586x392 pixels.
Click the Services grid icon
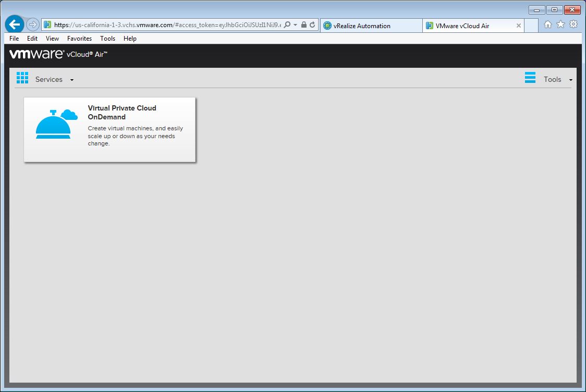coord(22,78)
